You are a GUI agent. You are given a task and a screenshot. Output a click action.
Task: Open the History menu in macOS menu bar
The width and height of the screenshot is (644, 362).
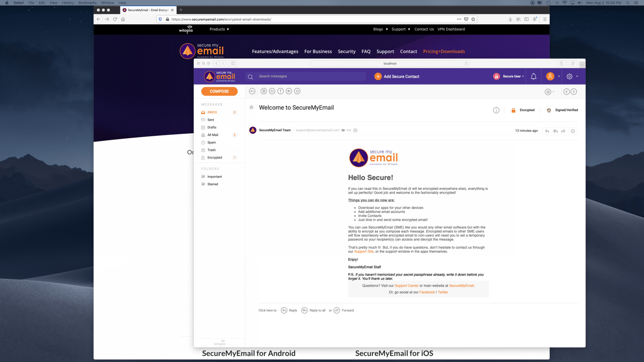click(68, 3)
